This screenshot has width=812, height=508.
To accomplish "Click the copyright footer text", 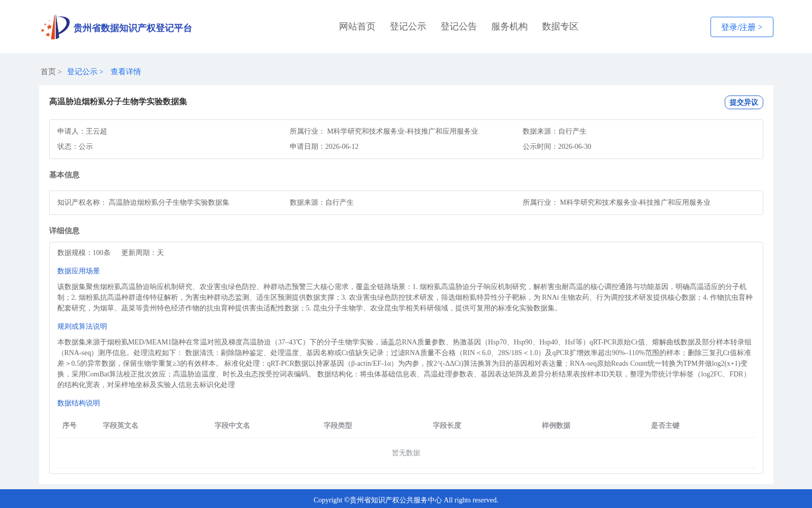I will click(x=406, y=500).
